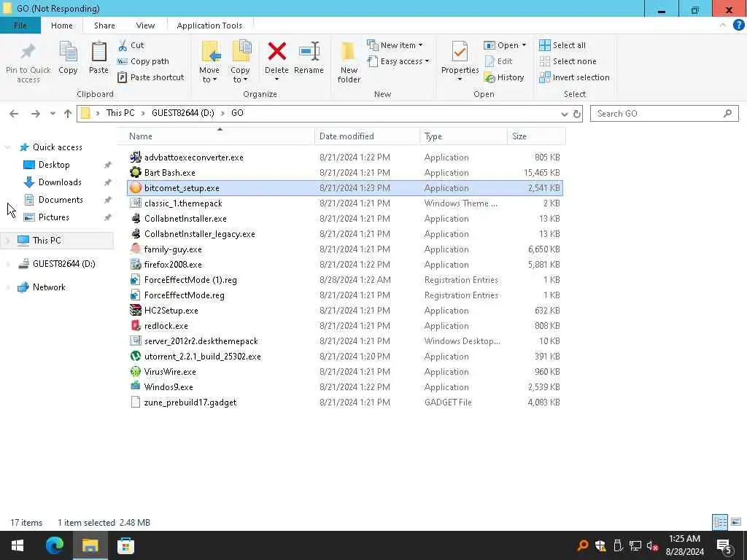The image size is (747, 560).
Task: Create a New folder from the ribbon
Action: point(349,62)
